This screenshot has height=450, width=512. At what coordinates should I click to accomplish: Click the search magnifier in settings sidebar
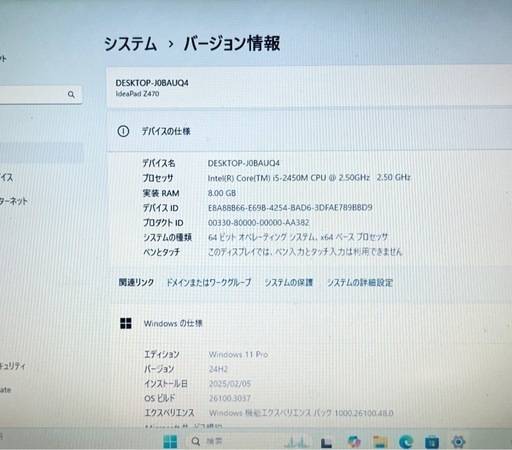coord(71,95)
